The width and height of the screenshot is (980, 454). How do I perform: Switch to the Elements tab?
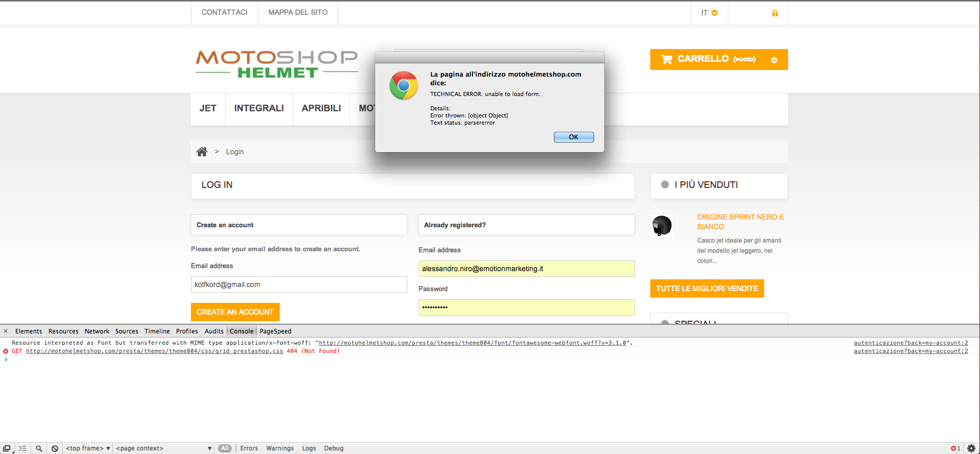pyautogui.click(x=29, y=331)
